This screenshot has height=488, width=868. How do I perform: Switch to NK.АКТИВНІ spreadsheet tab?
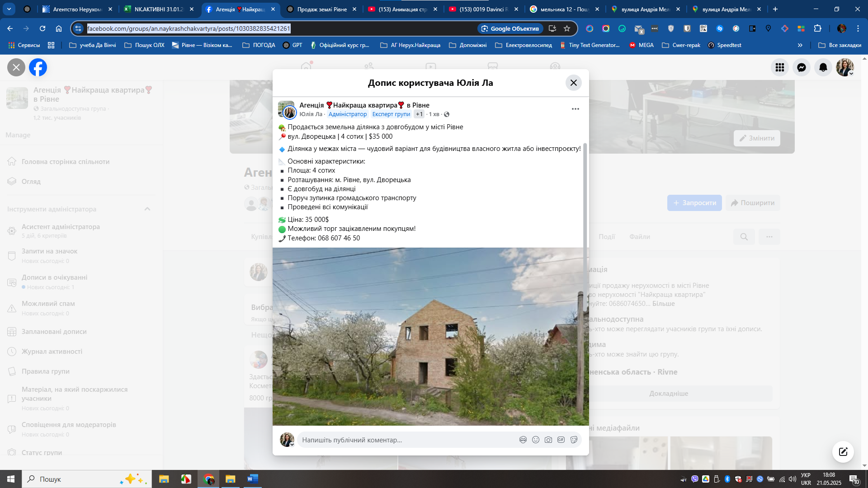pos(158,9)
